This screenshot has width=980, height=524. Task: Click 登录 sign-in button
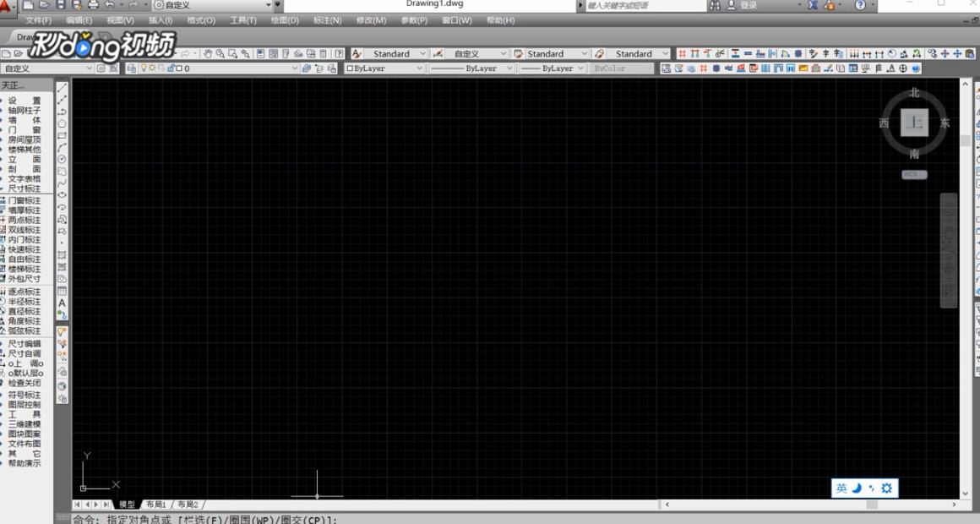pyautogui.click(x=749, y=5)
